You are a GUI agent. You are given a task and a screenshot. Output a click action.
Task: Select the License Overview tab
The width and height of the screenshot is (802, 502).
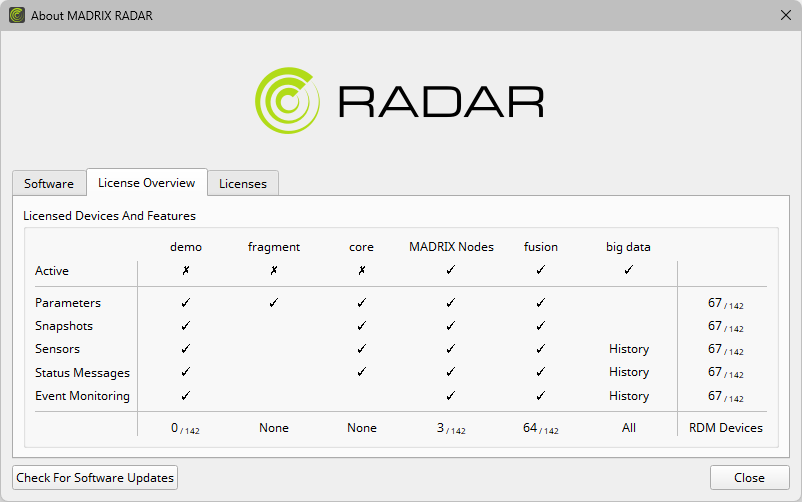[x=147, y=182]
